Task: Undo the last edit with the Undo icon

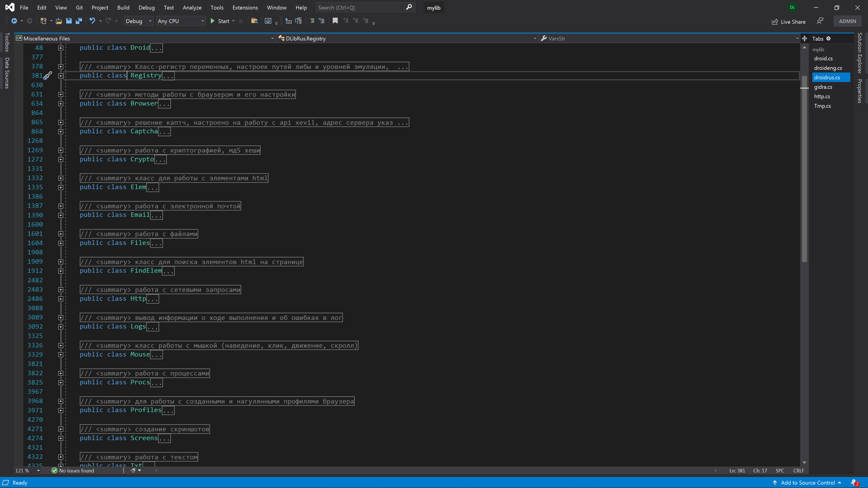Action: [92, 21]
